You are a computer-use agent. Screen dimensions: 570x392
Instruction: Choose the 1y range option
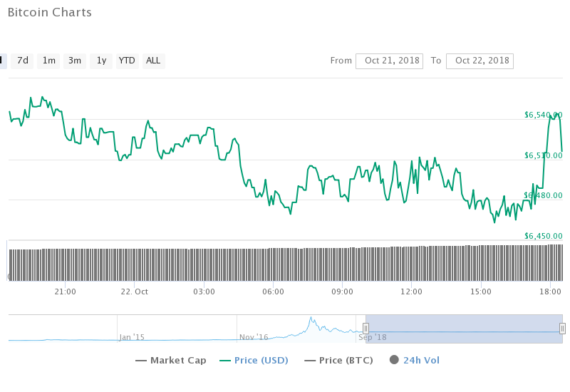click(x=101, y=61)
